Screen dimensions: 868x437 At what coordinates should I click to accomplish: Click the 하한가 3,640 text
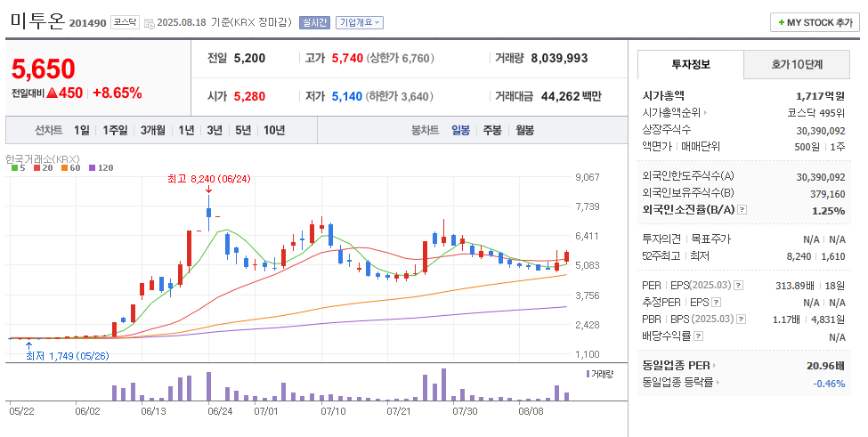[401, 96]
